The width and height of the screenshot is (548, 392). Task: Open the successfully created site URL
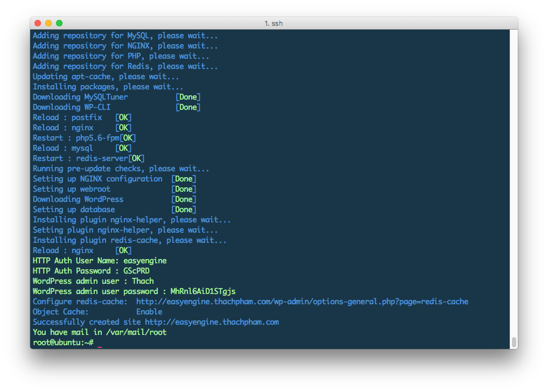point(211,322)
